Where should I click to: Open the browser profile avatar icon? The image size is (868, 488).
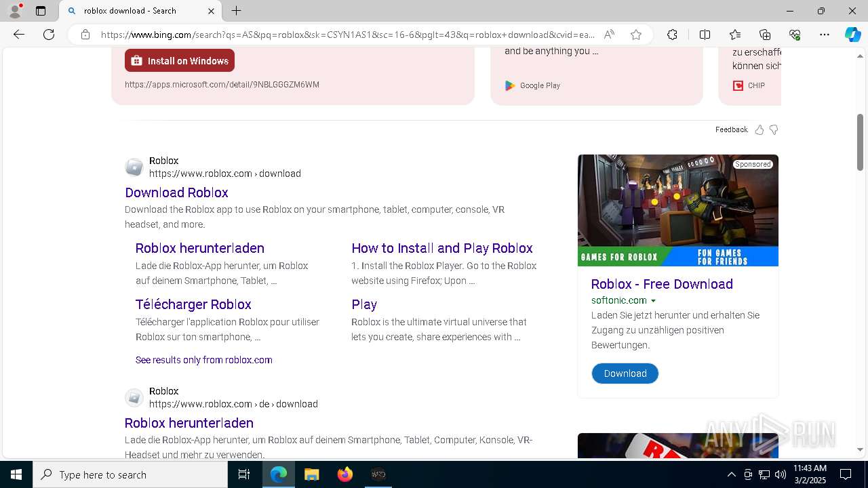[x=15, y=11]
